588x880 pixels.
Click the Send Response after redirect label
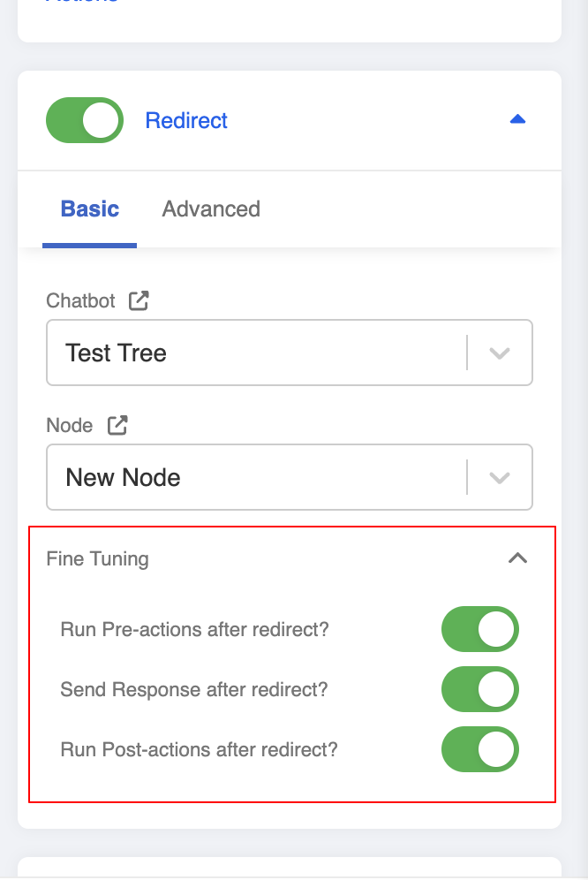click(x=194, y=689)
